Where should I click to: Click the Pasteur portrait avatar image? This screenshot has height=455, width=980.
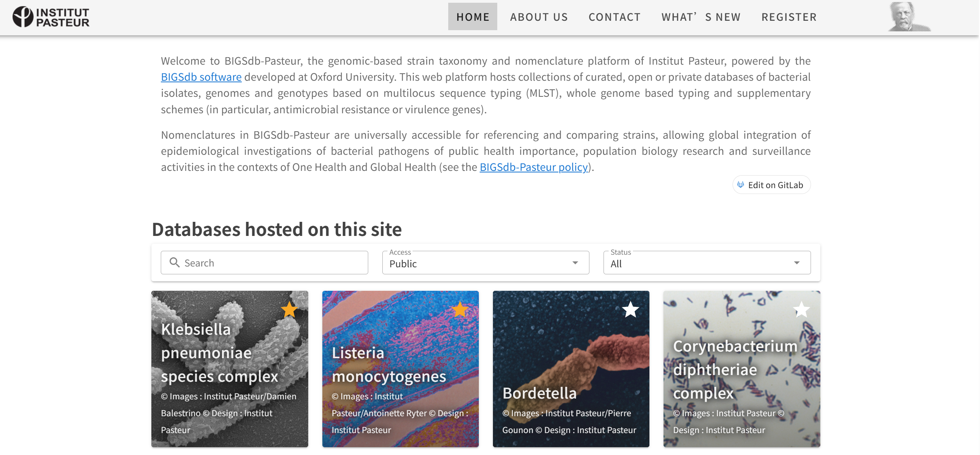point(908,17)
